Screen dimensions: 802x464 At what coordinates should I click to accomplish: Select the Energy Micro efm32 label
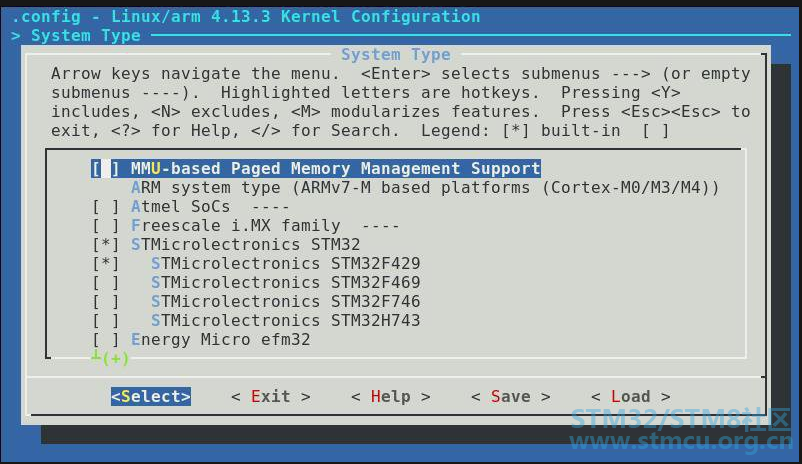220,339
